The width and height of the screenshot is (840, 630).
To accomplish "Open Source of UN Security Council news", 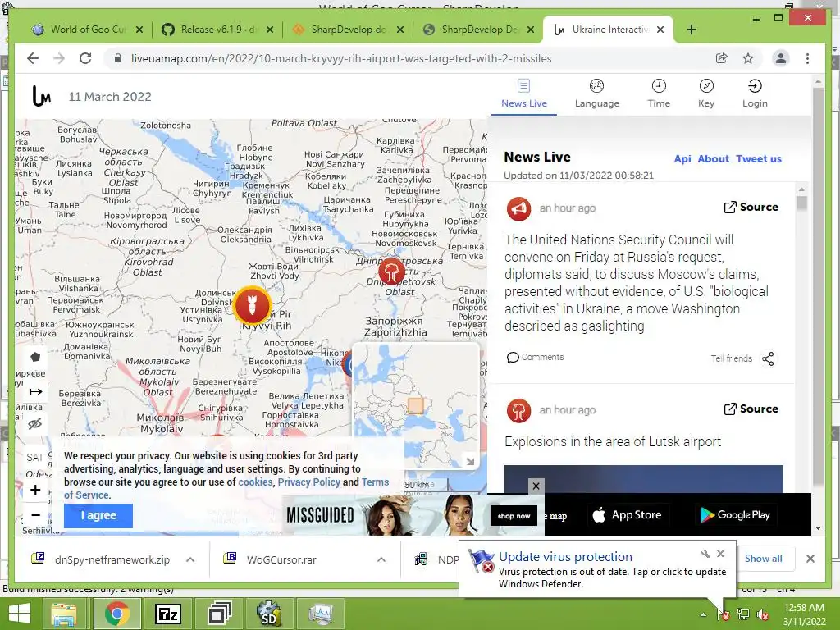I will click(x=751, y=207).
